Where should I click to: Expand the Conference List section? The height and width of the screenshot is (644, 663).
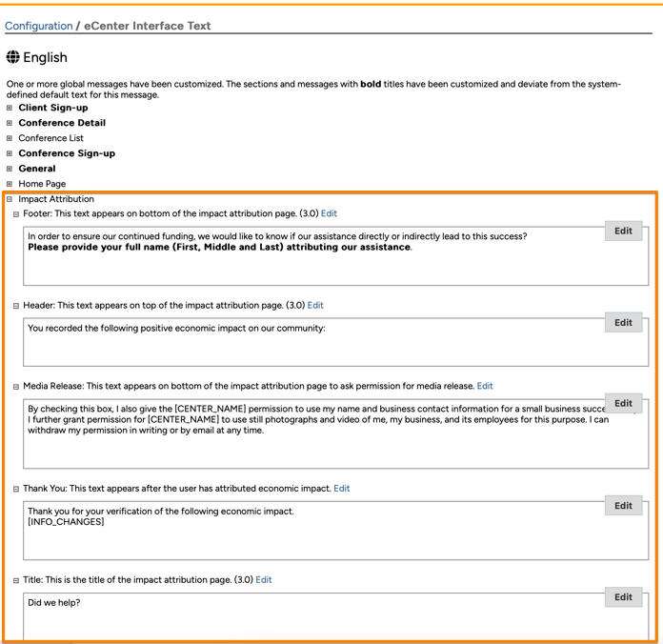coord(10,138)
